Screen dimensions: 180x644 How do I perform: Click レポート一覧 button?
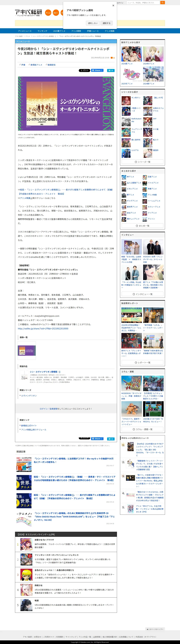(142, 362)
